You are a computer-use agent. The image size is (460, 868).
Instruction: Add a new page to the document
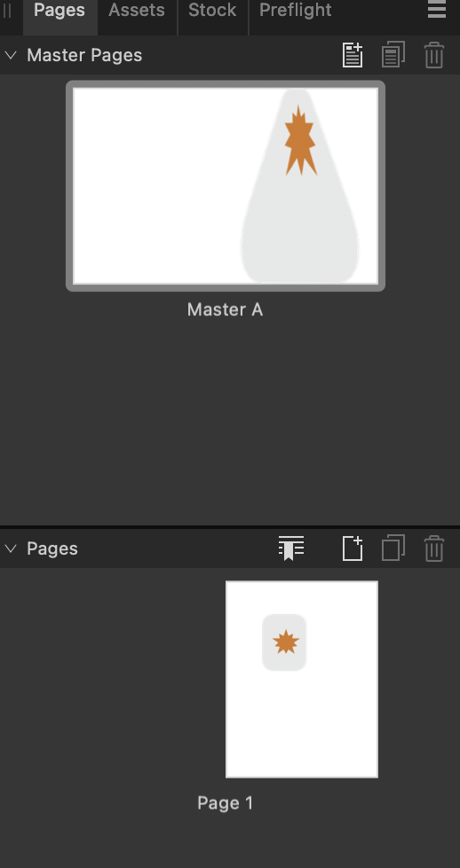pyautogui.click(x=353, y=548)
